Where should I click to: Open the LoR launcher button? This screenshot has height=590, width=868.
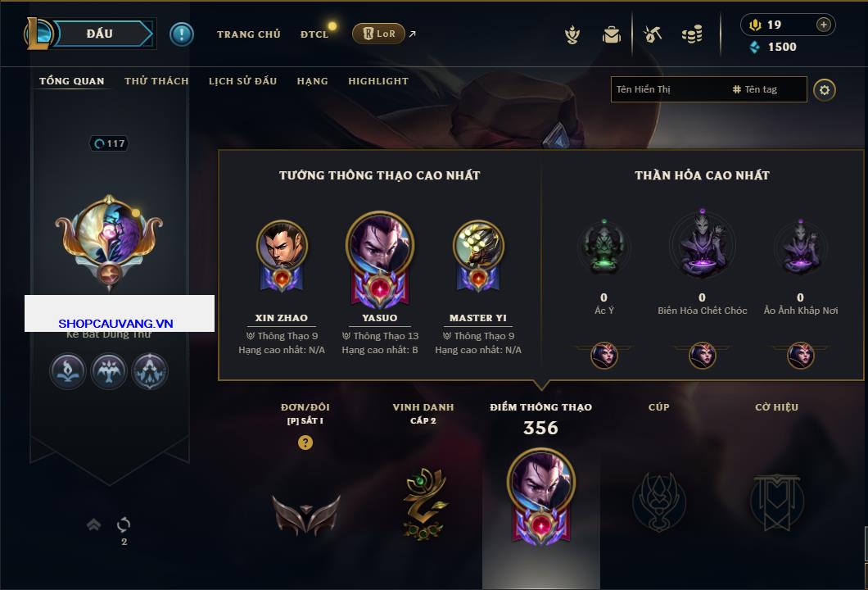pos(378,34)
